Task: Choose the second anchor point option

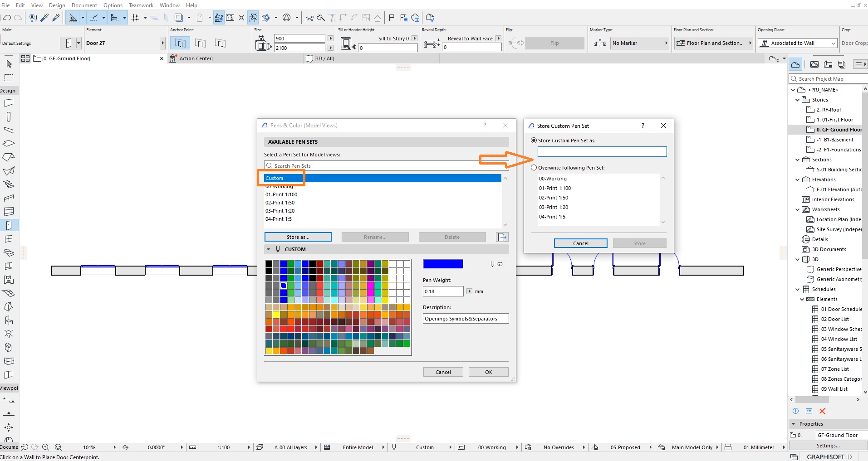Action: click(x=200, y=43)
